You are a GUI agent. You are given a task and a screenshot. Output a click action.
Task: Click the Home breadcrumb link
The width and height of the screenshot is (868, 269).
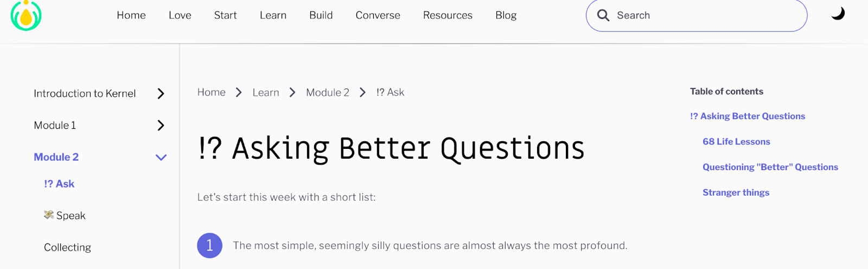(x=211, y=92)
